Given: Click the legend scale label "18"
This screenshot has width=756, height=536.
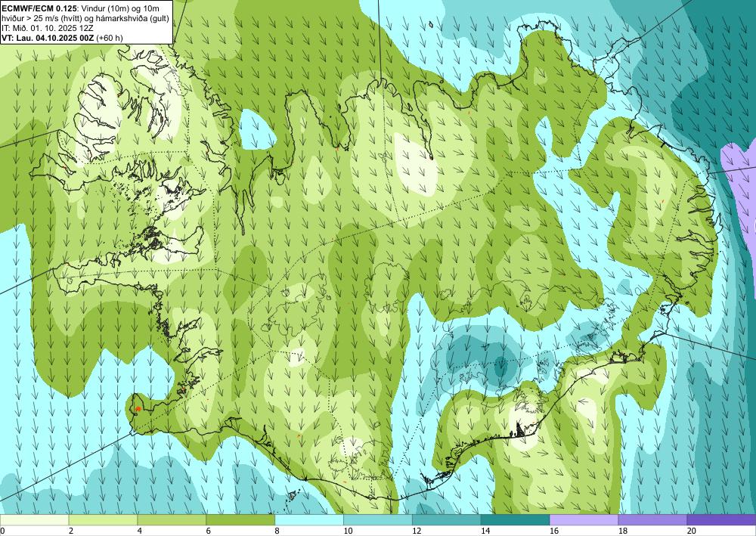Looking at the screenshot, I should pos(623,531).
